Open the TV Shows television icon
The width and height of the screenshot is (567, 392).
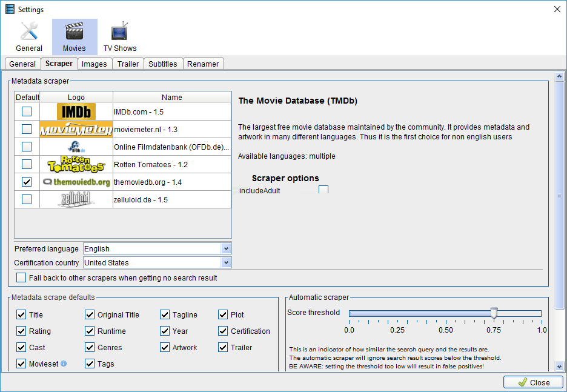[119, 32]
